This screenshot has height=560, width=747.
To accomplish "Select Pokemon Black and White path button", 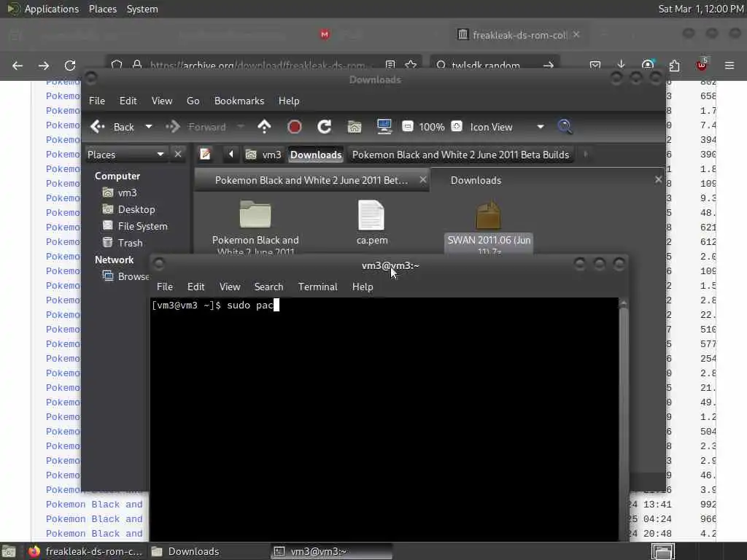I will (x=460, y=155).
